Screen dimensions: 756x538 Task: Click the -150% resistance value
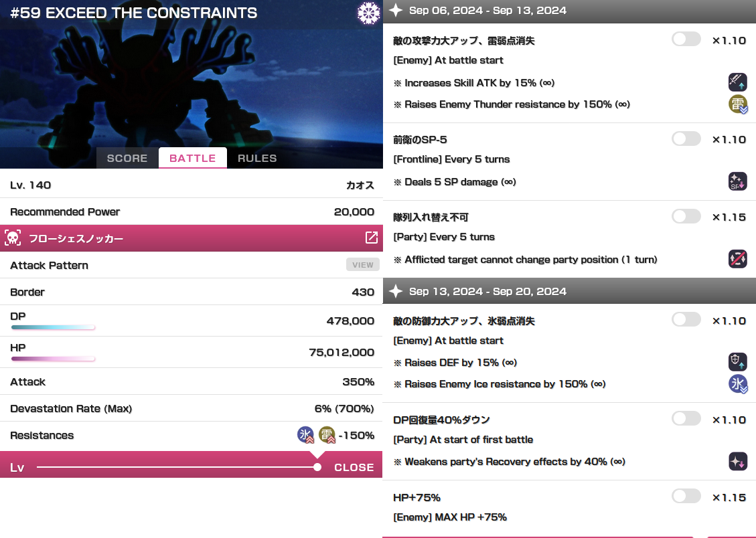pos(356,435)
